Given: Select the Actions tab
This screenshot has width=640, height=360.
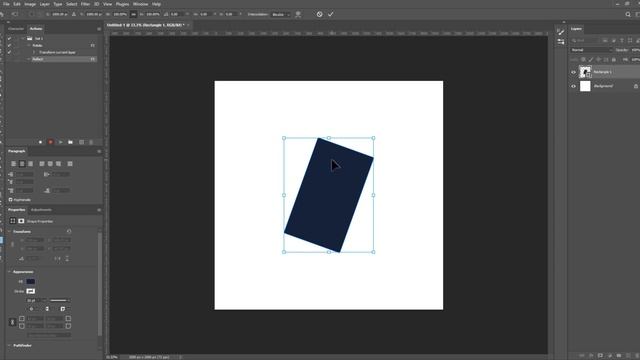Looking at the screenshot, I should pos(36,29).
